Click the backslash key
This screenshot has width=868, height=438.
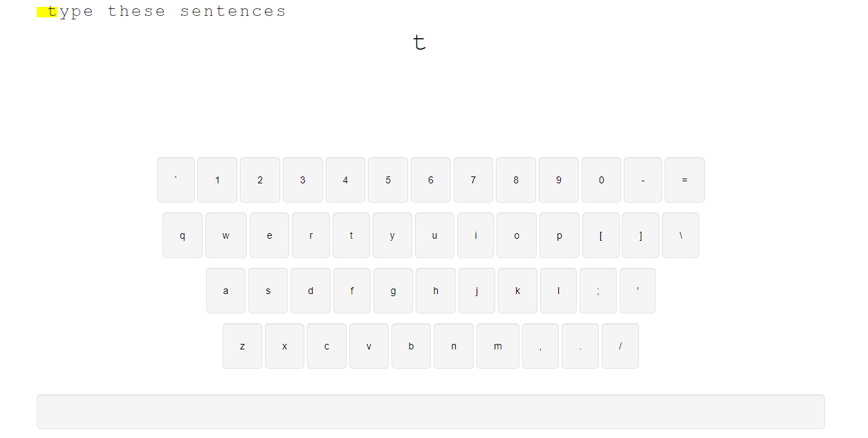pyautogui.click(x=681, y=235)
